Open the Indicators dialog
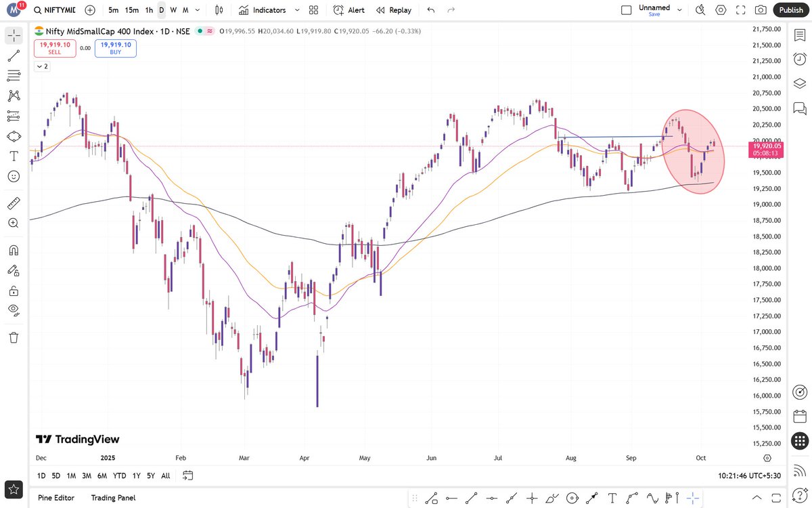The width and height of the screenshot is (812, 508). (x=261, y=10)
